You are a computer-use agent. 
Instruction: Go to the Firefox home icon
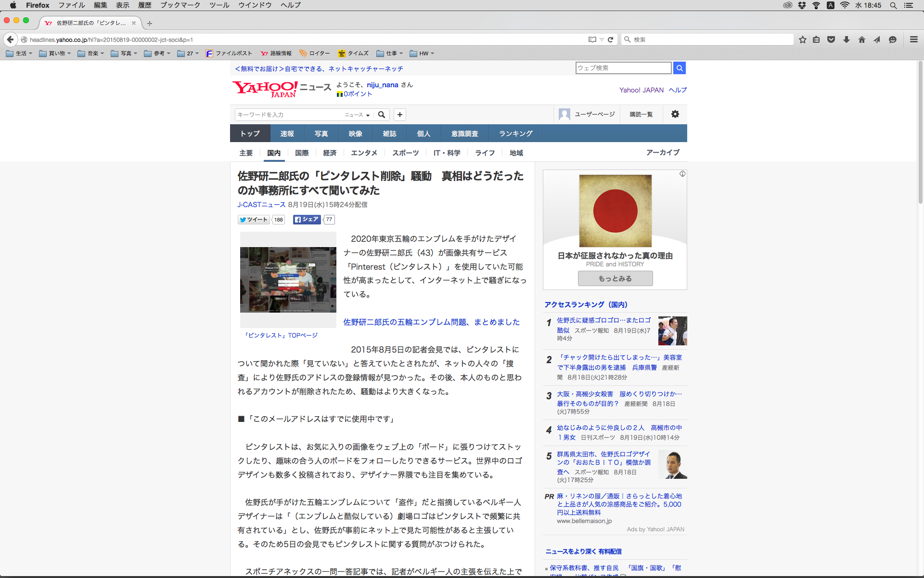click(x=861, y=39)
